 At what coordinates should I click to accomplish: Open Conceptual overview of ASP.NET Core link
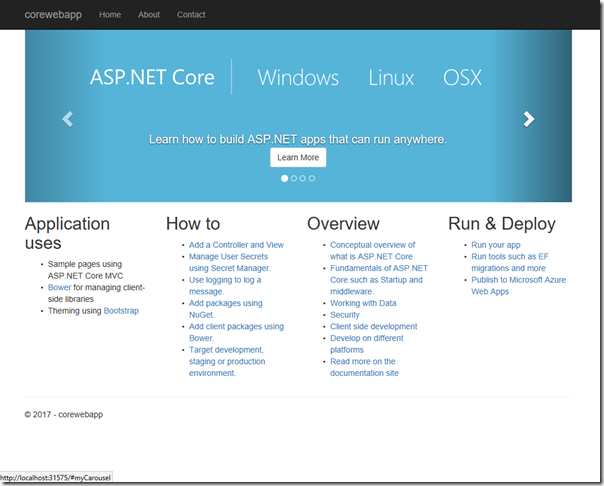(x=372, y=251)
